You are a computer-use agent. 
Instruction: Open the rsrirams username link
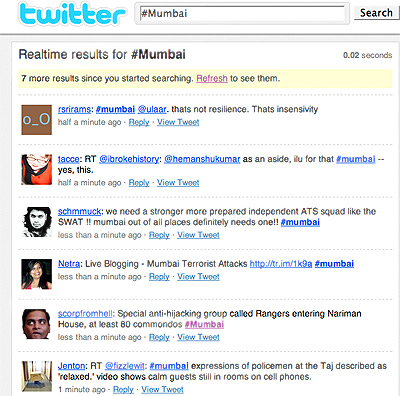[74, 109]
